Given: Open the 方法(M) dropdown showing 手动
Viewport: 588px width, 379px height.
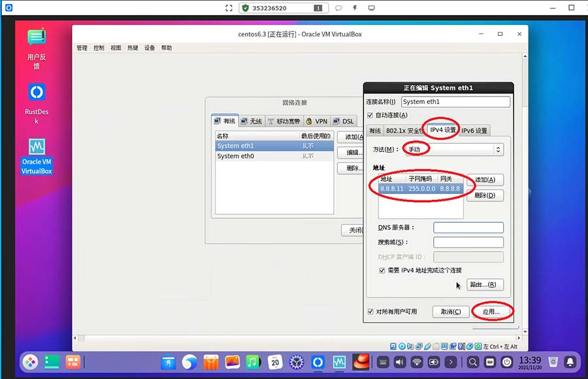Looking at the screenshot, I should pyautogui.click(x=453, y=150).
